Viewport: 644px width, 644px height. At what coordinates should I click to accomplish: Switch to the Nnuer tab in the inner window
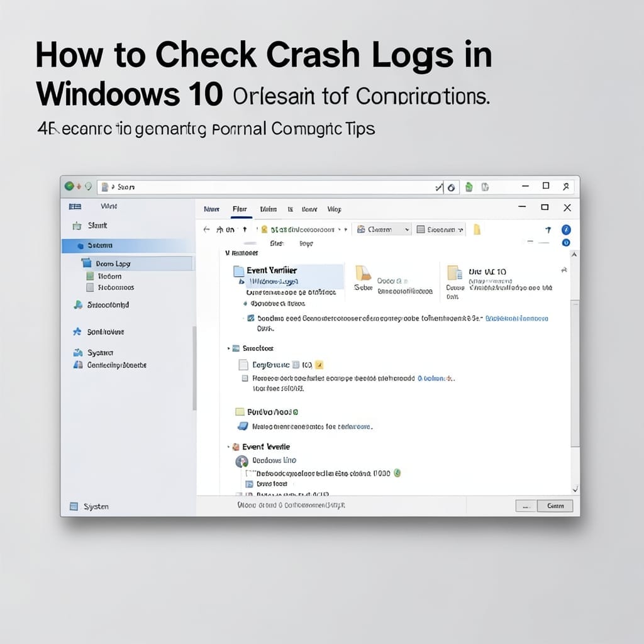pyautogui.click(x=211, y=209)
